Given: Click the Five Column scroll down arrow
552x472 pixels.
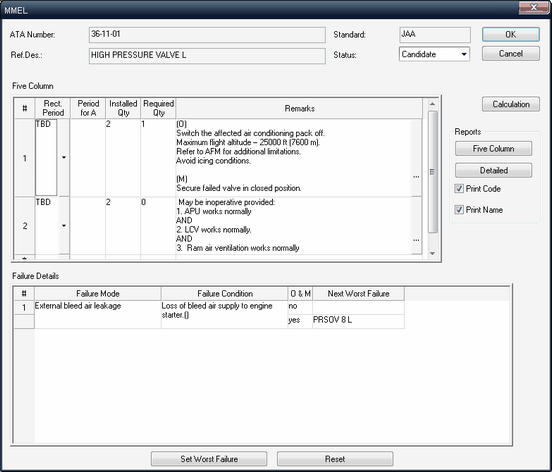Looking at the screenshot, I should [433, 253].
